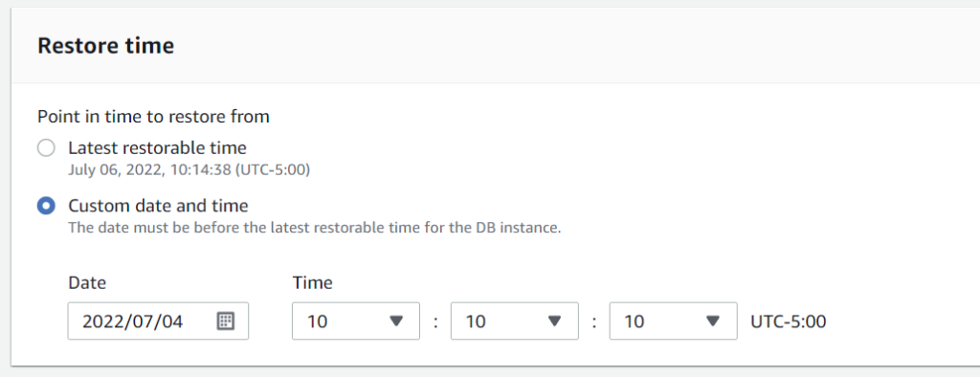This screenshot has width=980, height=377.
Task: Open the calendar picker icon in Date field
Action: click(225, 322)
